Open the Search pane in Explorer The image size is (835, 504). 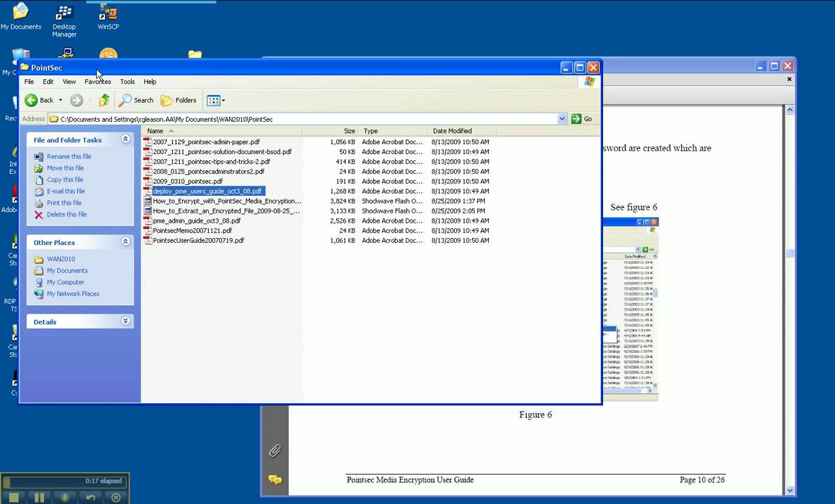pos(136,100)
